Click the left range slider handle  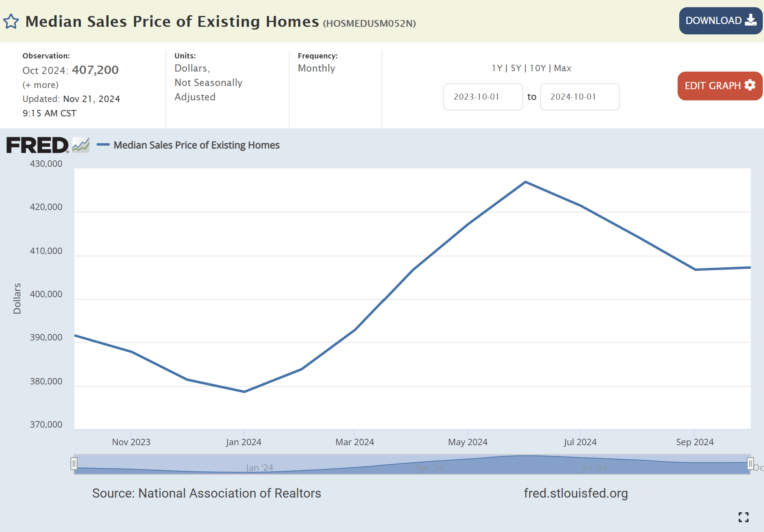pyautogui.click(x=74, y=464)
